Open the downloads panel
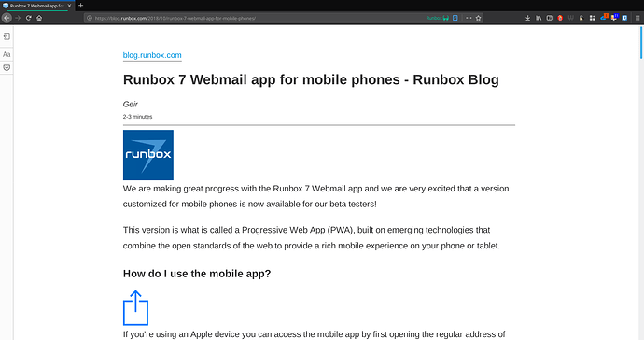644x340 pixels. click(x=527, y=18)
